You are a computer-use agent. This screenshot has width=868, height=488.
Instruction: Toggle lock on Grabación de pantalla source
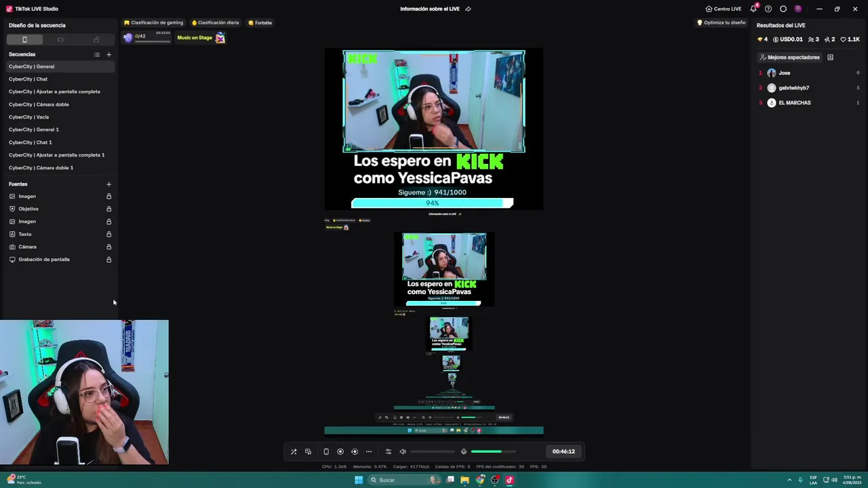click(108, 260)
